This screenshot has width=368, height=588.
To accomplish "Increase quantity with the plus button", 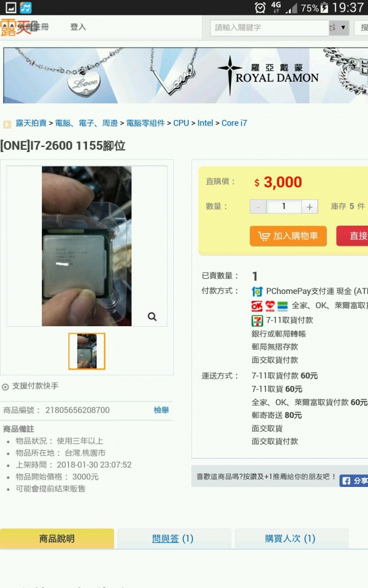I will (309, 207).
